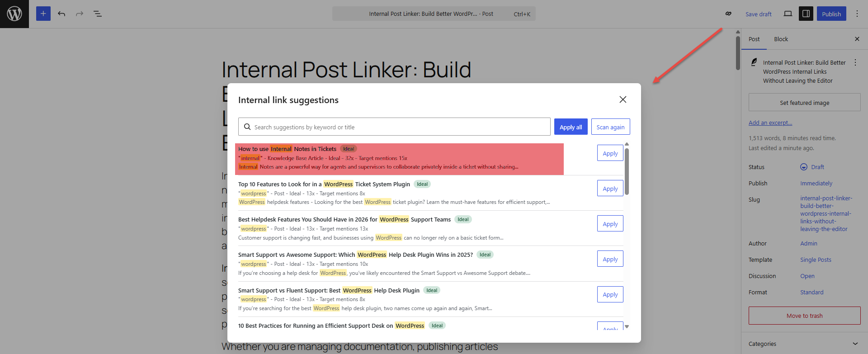The image size is (868, 354).
Task: Edit the post slug link
Action: 826,213
